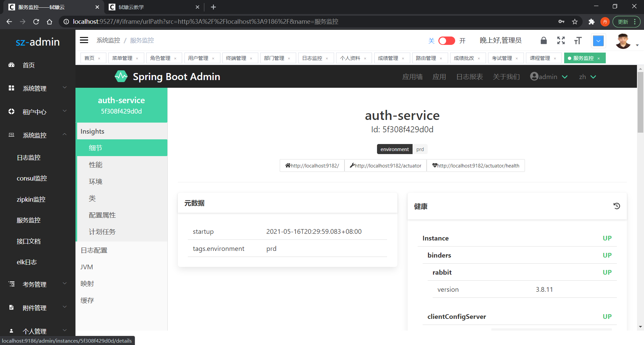
Task: Expand the 系统管理 sidebar menu
Action: [38, 88]
